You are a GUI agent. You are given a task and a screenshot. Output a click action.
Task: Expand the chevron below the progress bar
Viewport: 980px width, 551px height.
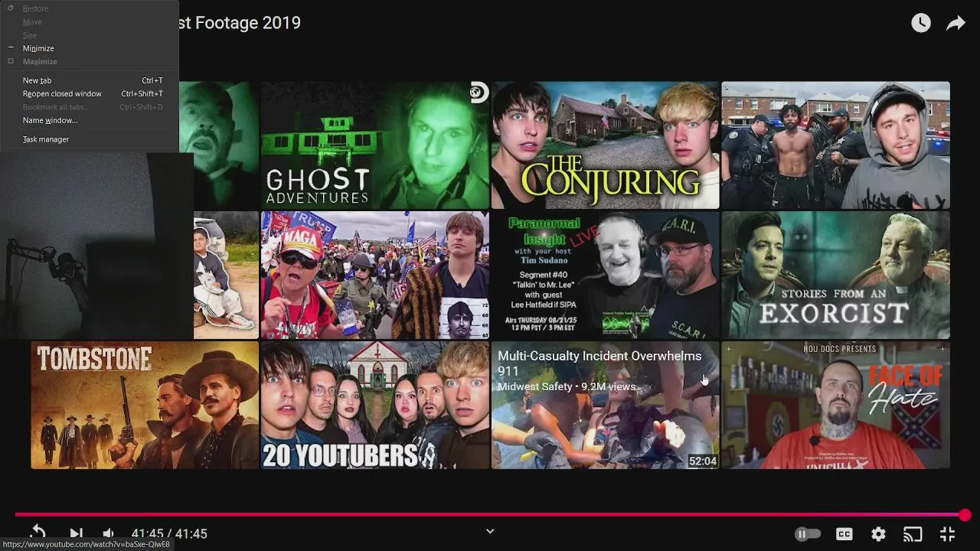(x=490, y=531)
